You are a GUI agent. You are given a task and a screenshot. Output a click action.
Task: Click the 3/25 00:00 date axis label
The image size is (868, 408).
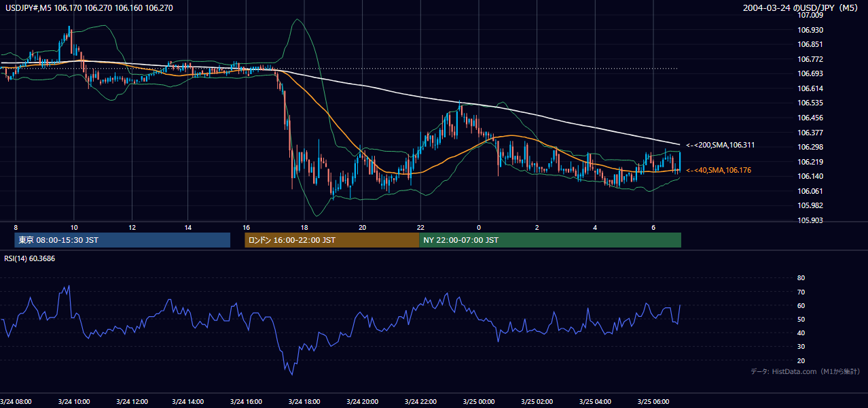point(479,401)
